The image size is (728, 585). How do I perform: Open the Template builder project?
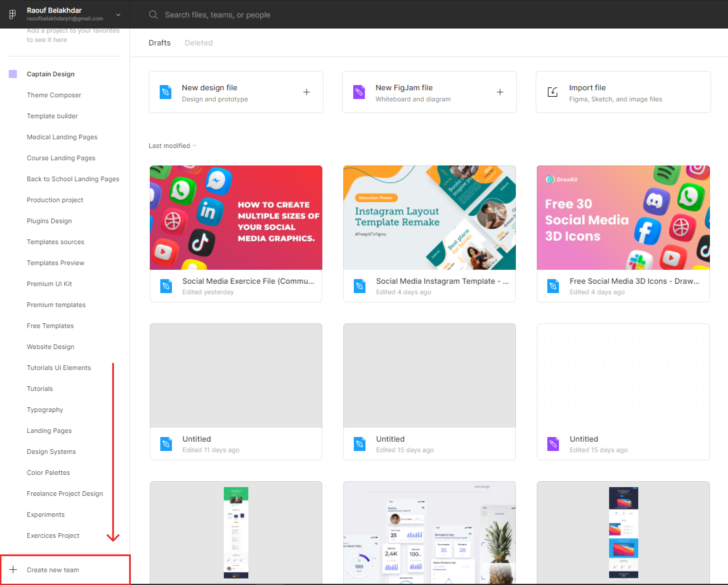coord(52,116)
